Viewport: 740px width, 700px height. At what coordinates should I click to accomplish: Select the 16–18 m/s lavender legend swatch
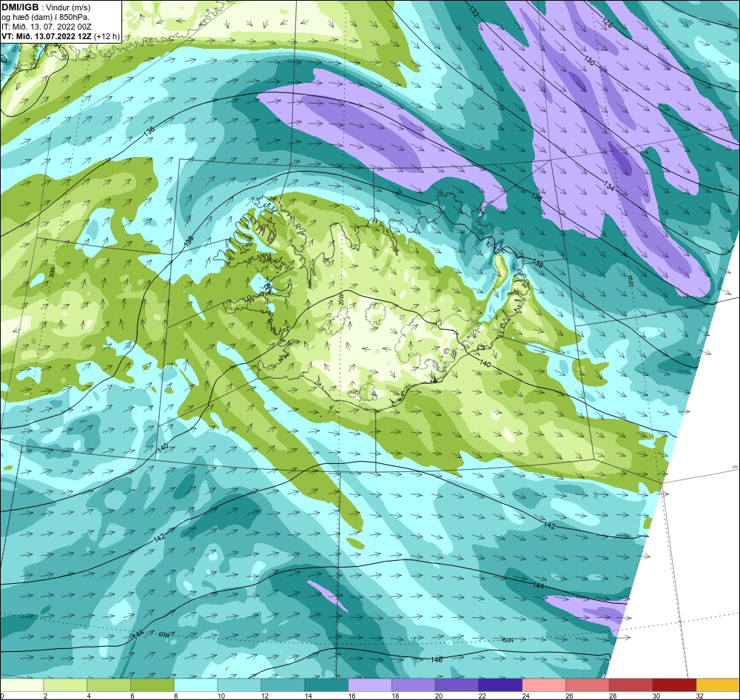[369, 685]
